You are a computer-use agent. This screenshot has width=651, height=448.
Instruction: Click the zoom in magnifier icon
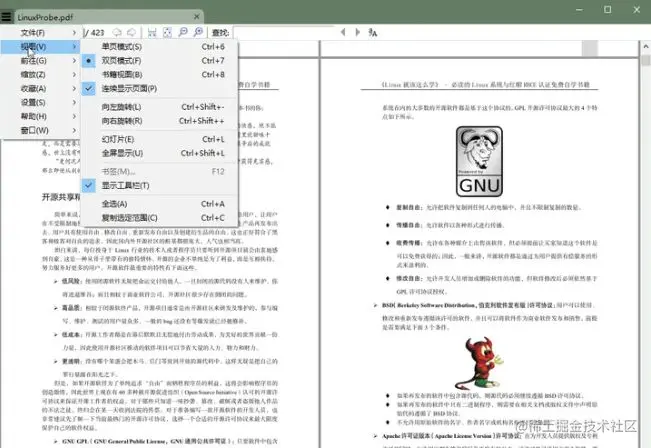click(198, 32)
